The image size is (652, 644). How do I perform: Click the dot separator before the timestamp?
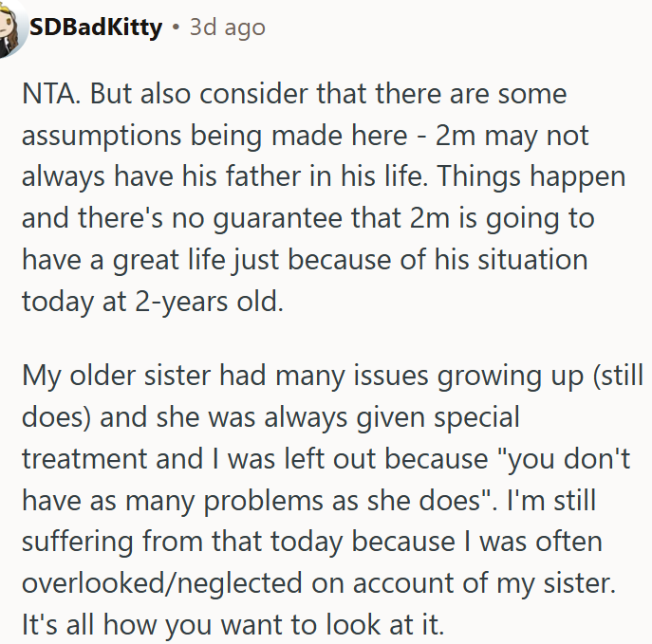pos(177,28)
